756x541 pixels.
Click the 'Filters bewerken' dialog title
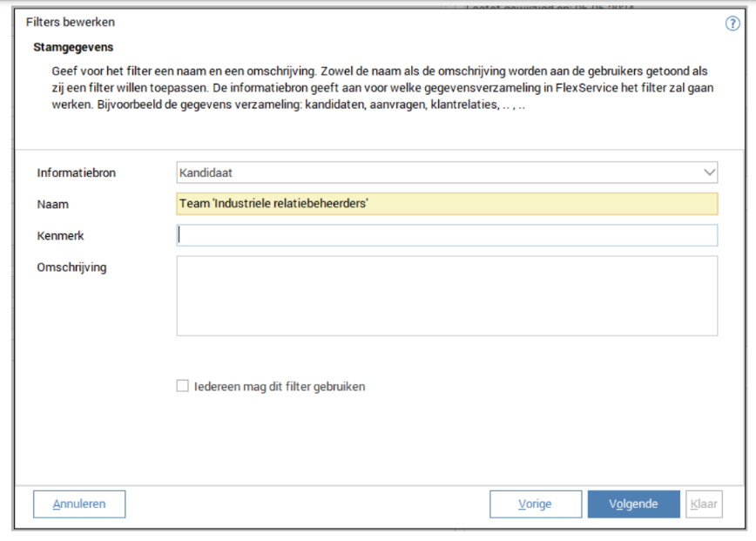(x=71, y=23)
